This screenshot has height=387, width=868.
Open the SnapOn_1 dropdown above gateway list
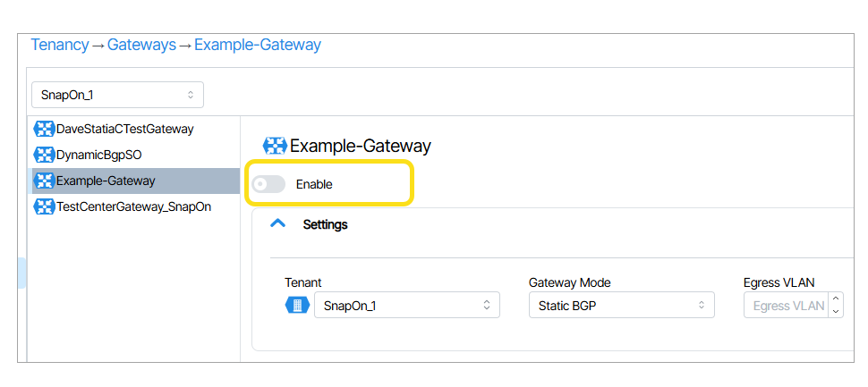point(117,95)
